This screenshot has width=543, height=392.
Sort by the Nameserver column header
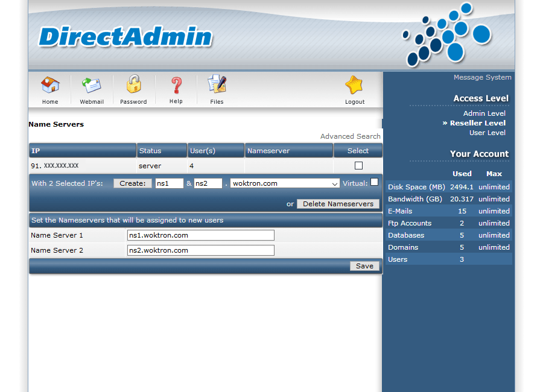coord(289,151)
